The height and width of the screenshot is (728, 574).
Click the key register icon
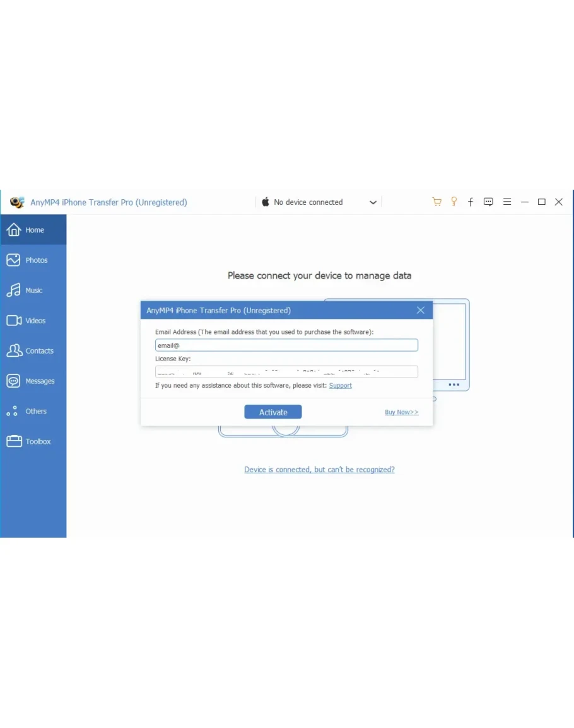(454, 202)
